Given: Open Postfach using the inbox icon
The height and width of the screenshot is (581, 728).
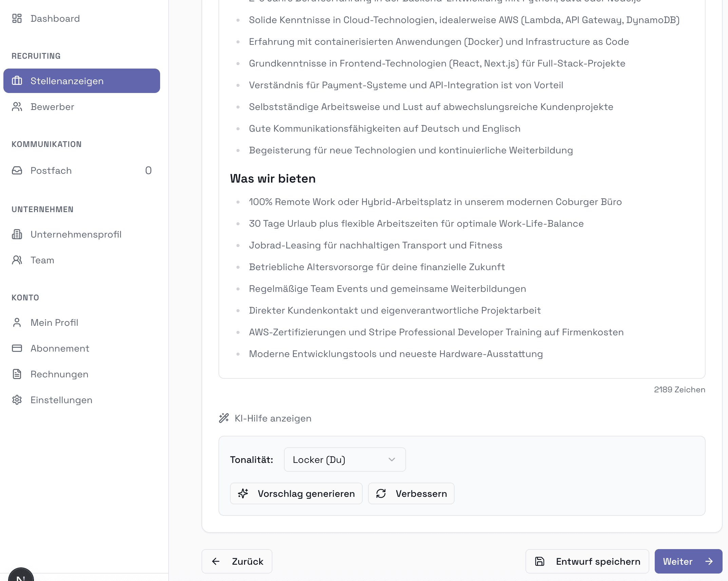Looking at the screenshot, I should [17, 170].
